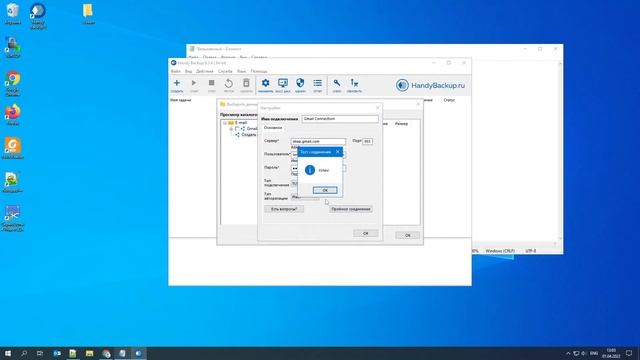Open File Explorer from the taskbar

pyautogui.click(x=89, y=353)
